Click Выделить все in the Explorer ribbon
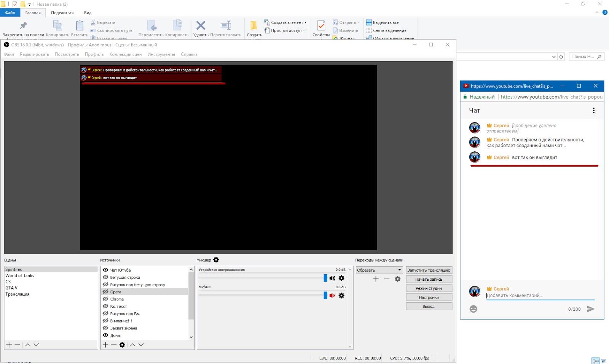 coord(383,22)
